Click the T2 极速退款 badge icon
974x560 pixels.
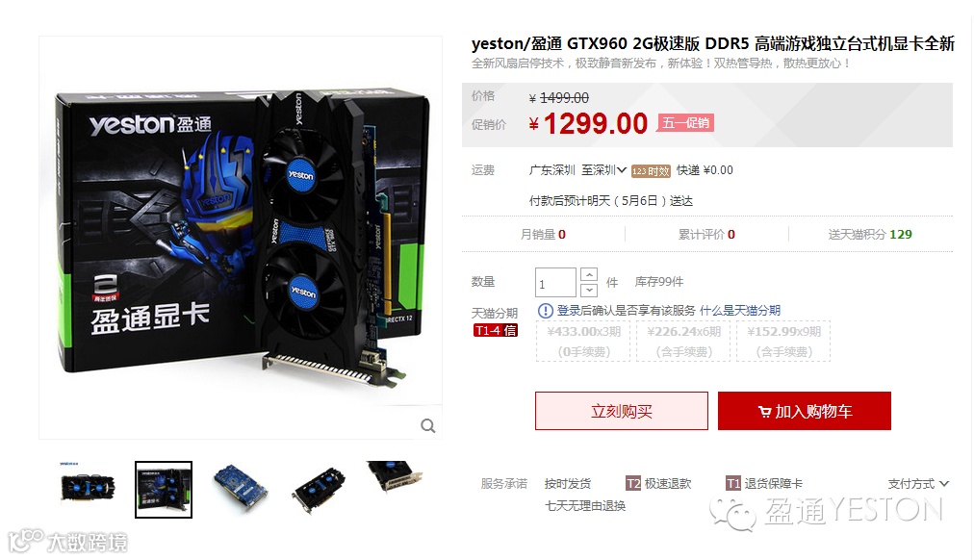(633, 483)
